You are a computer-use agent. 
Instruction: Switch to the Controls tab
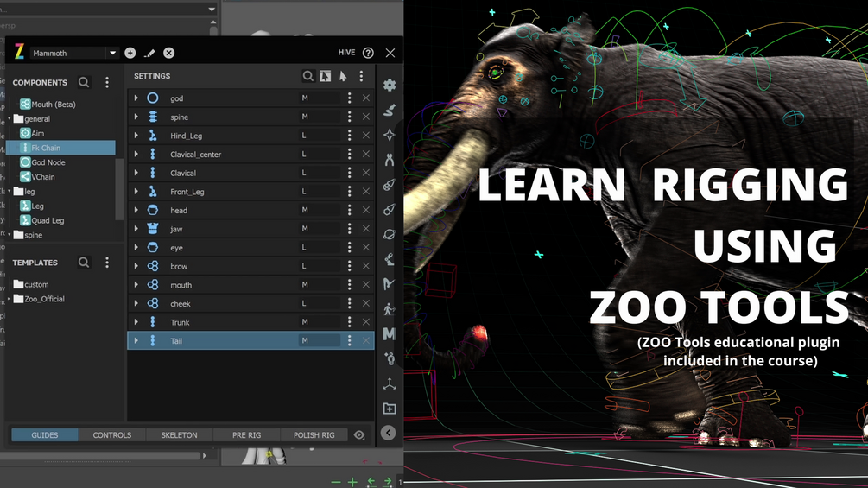click(x=111, y=435)
